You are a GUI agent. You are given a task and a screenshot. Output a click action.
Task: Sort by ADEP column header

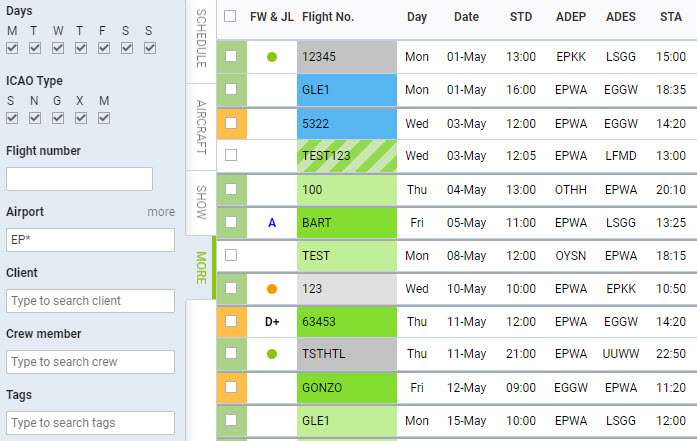coord(571,17)
